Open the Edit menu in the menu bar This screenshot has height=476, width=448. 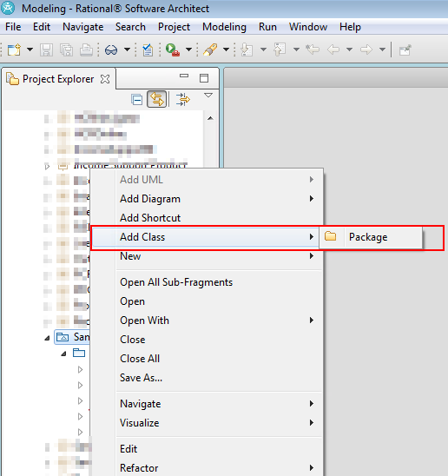click(42, 27)
